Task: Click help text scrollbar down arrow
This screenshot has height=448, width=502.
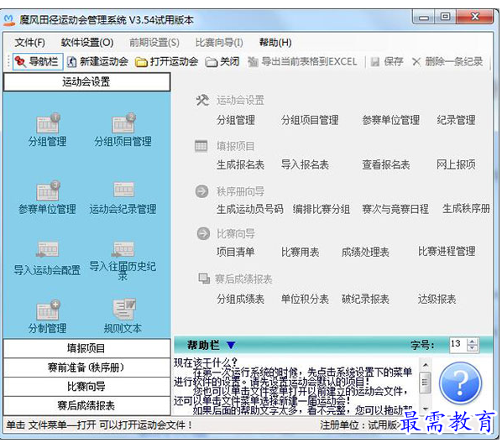Action: (426, 409)
